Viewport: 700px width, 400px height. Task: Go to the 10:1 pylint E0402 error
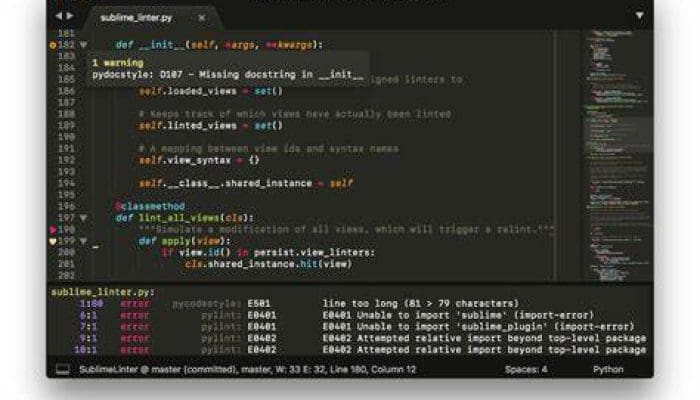point(85,350)
